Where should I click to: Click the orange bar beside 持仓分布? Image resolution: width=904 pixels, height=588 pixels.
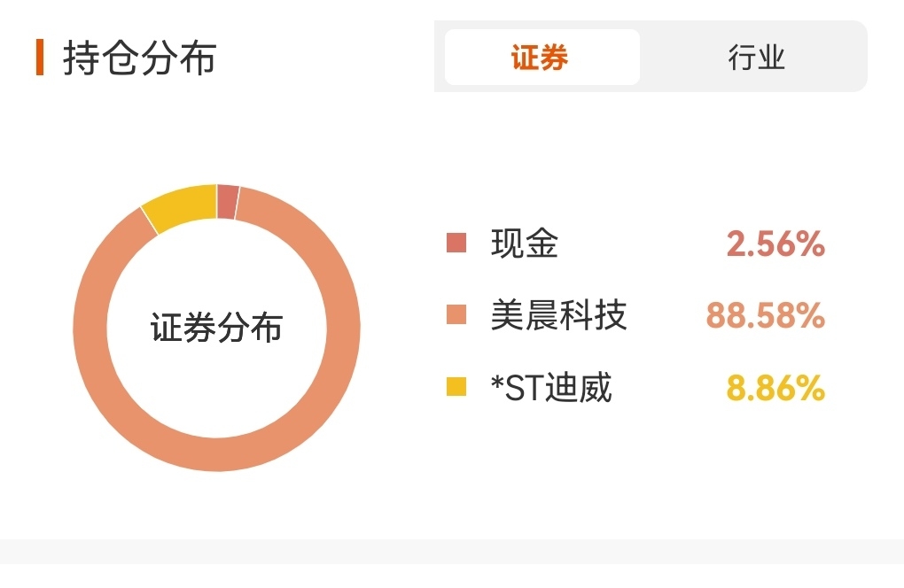point(40,58)
